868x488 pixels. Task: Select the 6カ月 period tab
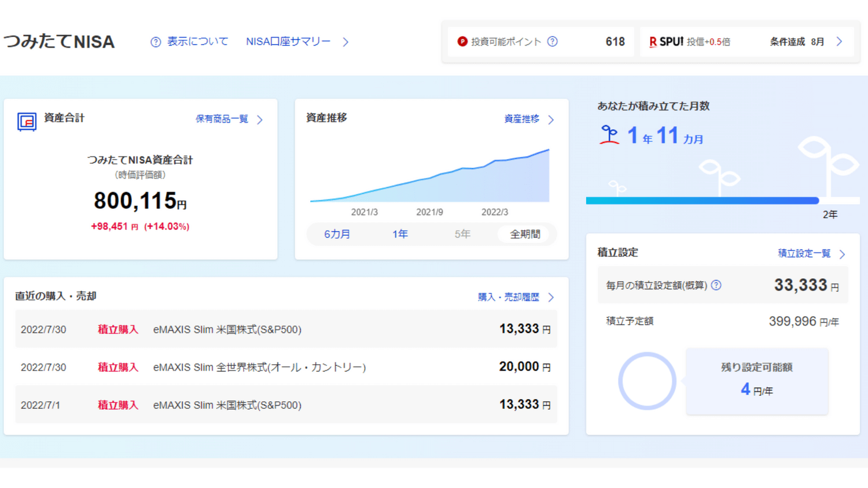click(x=337, y=234)
